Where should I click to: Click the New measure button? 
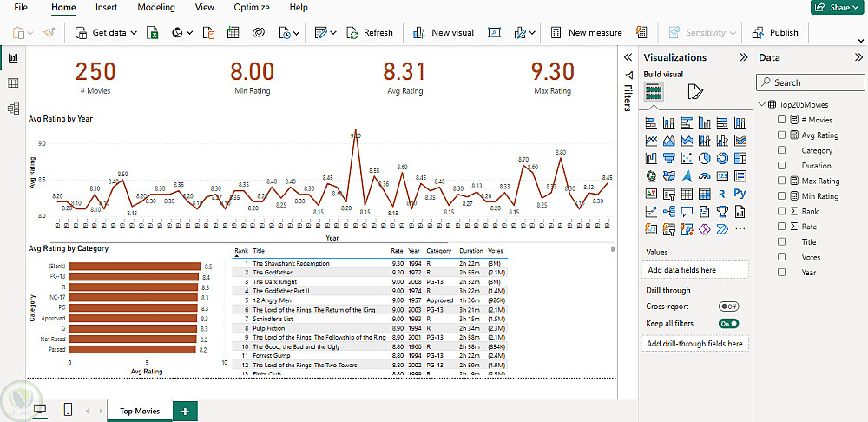(x=586, y=33)
